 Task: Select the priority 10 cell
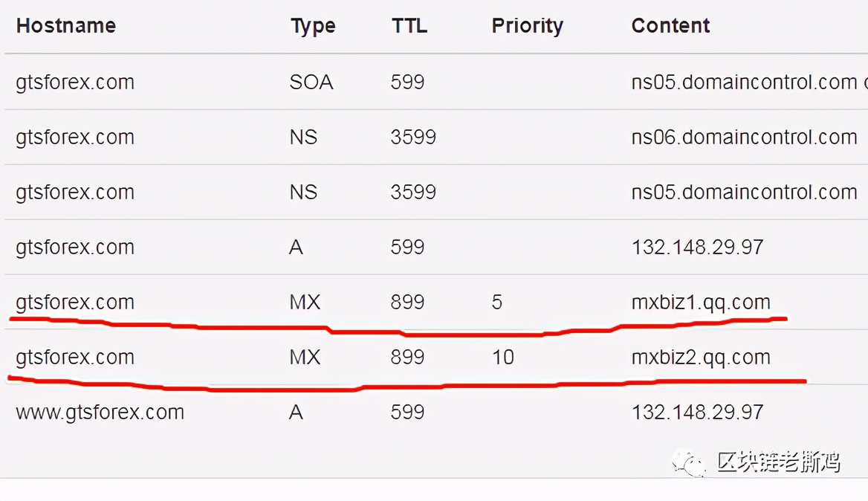503,357
